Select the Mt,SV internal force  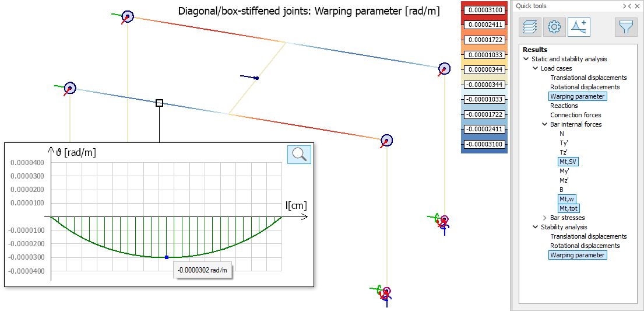click(x=568, y=162)
